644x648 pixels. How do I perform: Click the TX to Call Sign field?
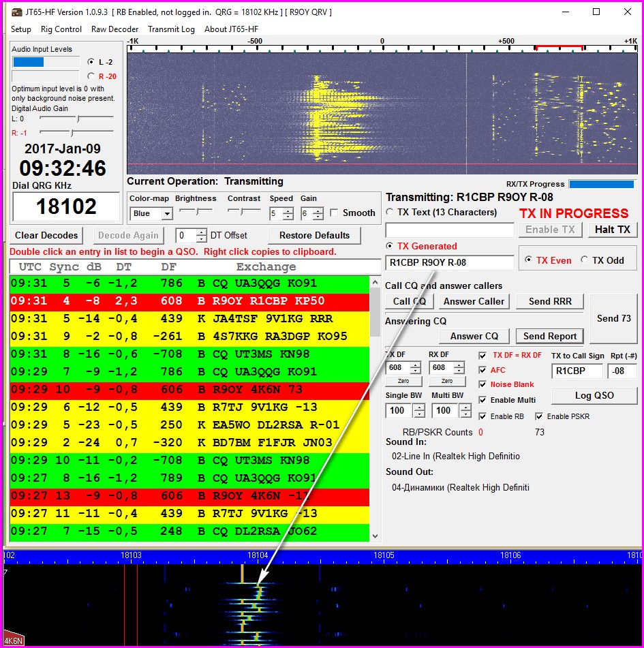coord(577,371)
